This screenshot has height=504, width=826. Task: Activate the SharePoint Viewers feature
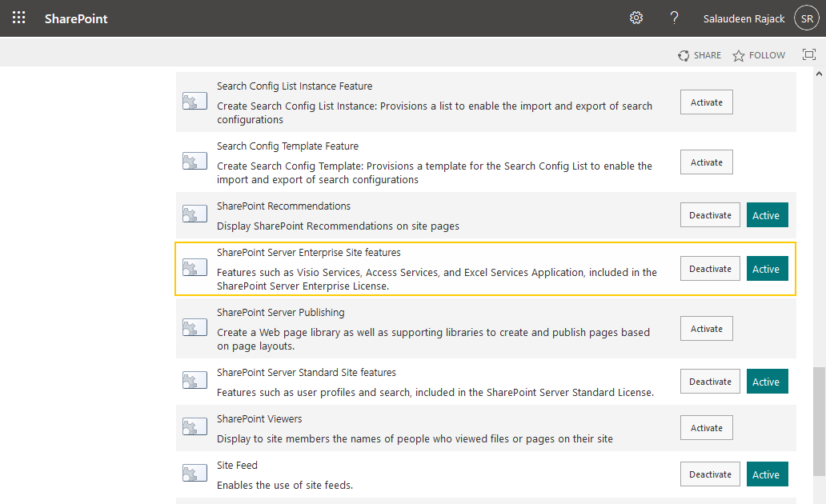(706, 427)
